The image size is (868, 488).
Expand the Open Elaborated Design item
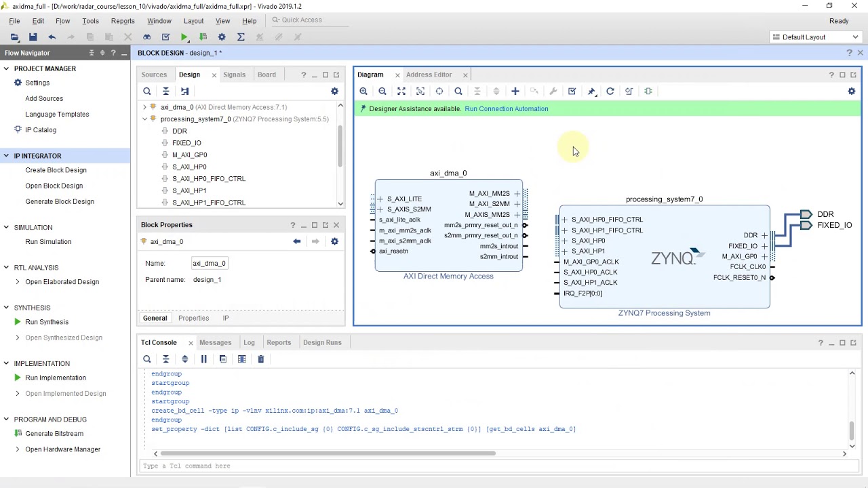click(x=18, y=282)
